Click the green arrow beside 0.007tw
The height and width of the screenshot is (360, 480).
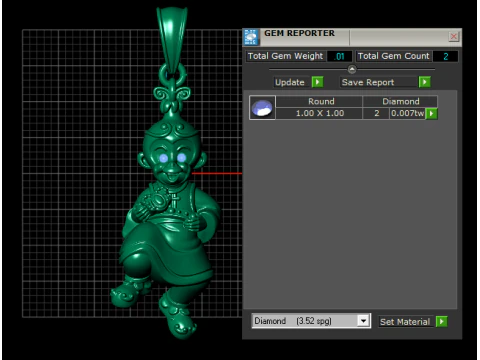click(431, 114)
